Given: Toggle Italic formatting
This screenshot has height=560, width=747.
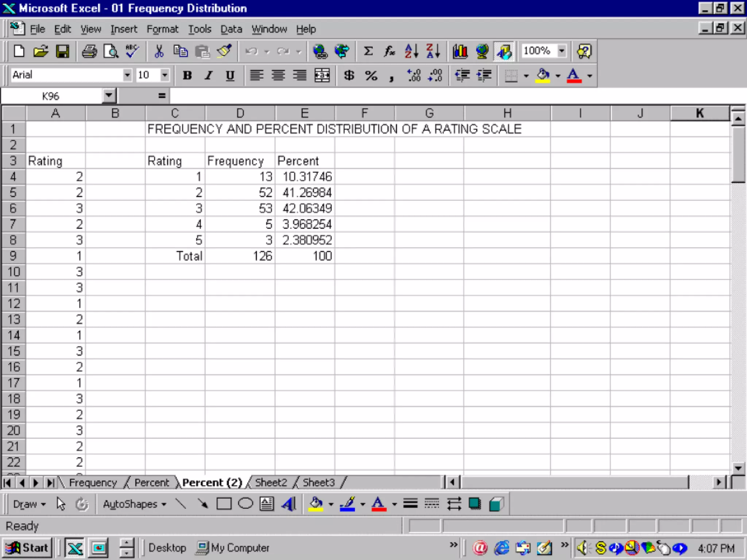Looking at the screenshot, I should pos(208,75).
